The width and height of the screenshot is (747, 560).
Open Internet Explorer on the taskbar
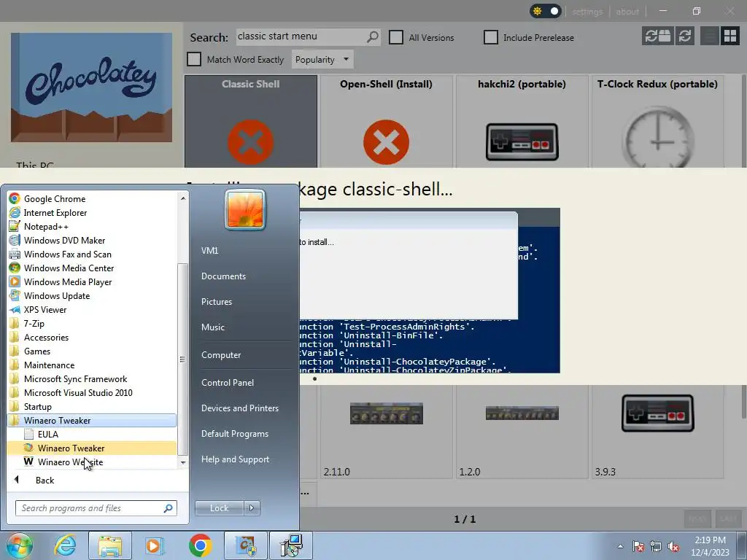65,545
